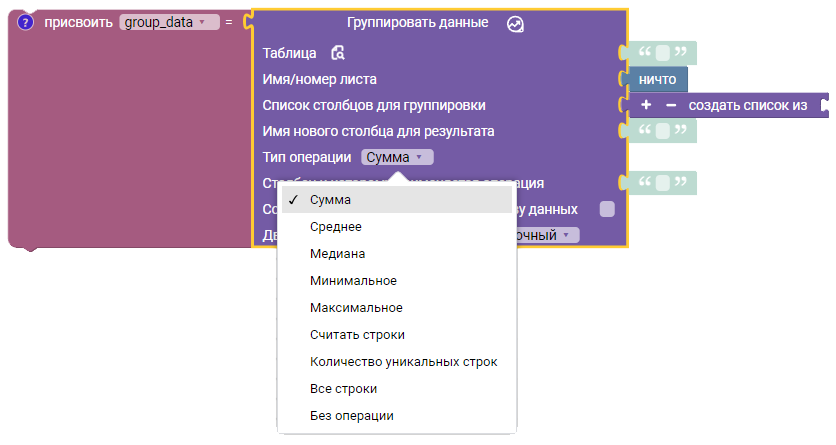Click the chart icon beside Группировать данные
The width and height of the screenshot is (836, 445).
(515, 24)
